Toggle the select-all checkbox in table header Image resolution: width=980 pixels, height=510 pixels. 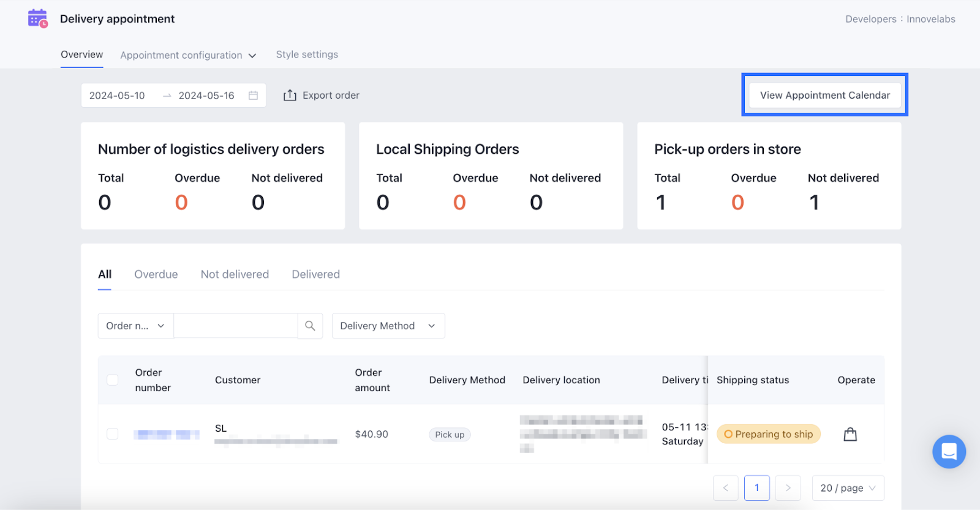coord(113,380)
